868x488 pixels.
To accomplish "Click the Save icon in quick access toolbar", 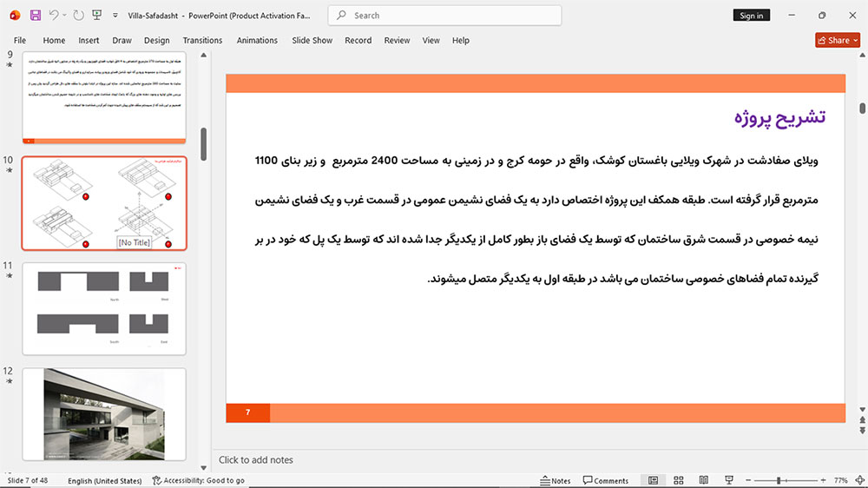I will [36, 15].
